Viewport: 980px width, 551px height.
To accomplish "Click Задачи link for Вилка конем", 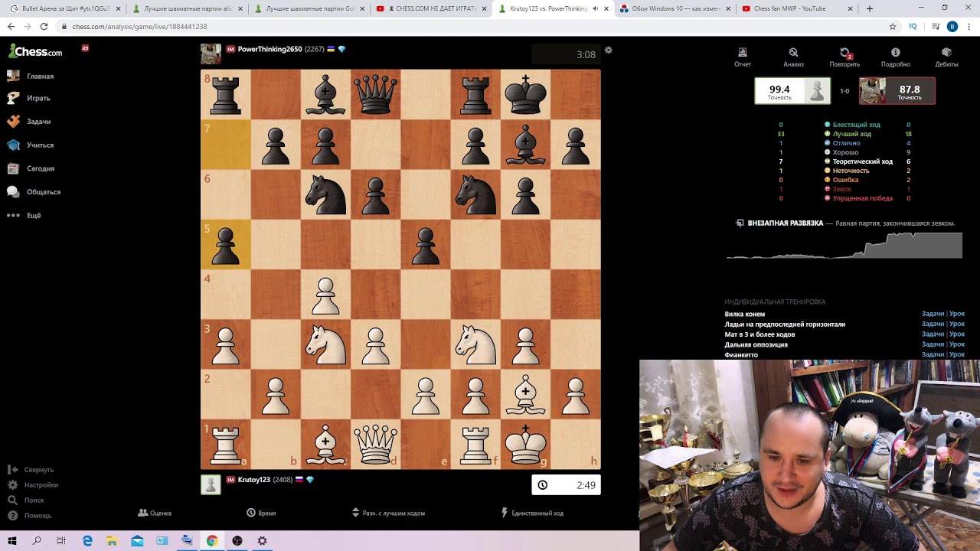I will click(933, 314).
